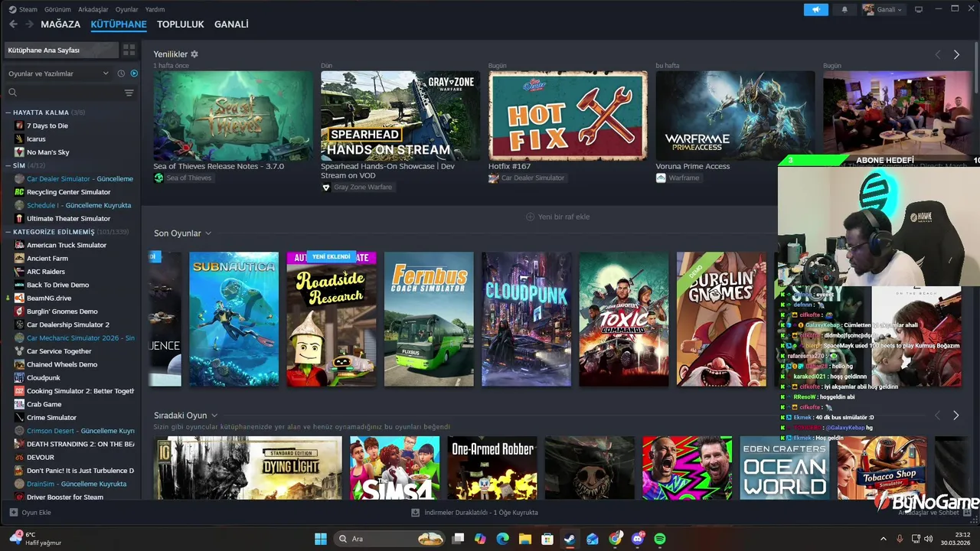Show next Yenilikler news items
The height and width of the screenshot is (551, 980).
coord(956,54)
